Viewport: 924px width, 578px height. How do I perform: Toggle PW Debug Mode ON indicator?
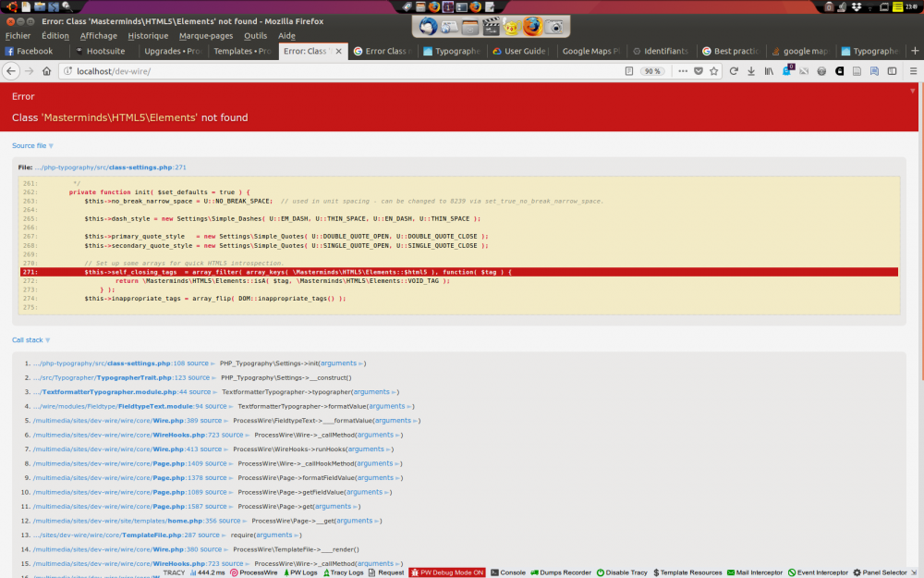[447, 572]
